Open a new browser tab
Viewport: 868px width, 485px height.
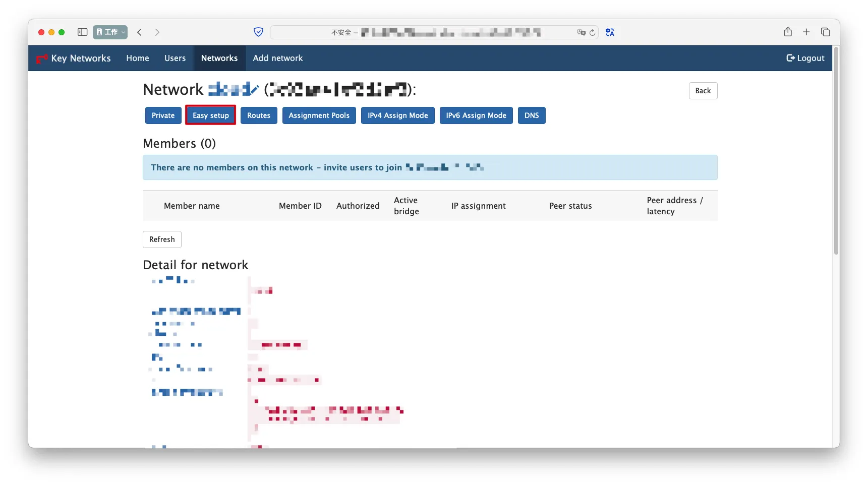click(806, 32)
